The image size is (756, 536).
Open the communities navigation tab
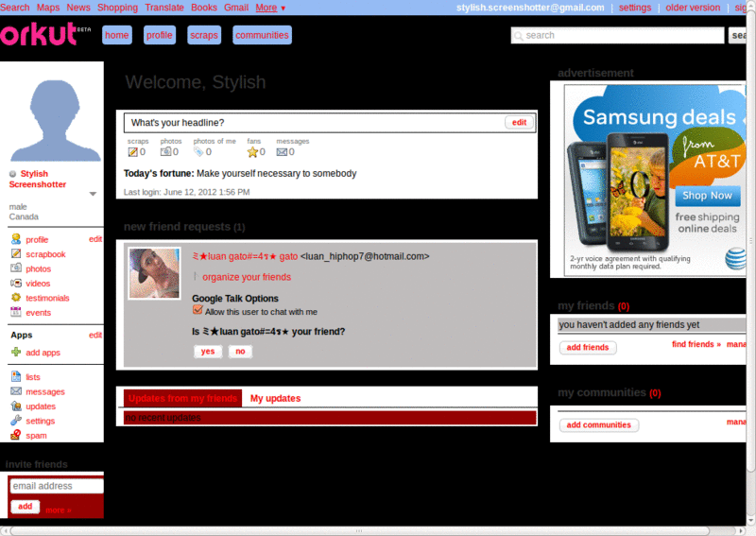(263, 35)
